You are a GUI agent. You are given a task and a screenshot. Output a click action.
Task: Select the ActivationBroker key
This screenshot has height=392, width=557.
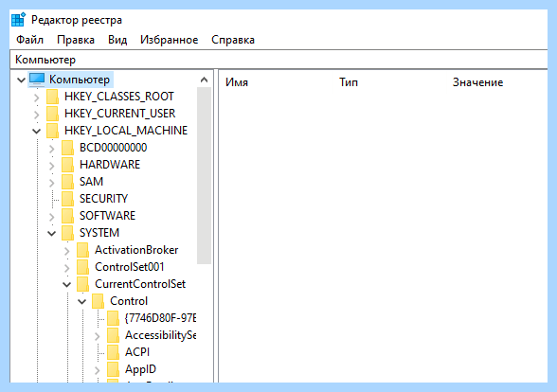136,250
